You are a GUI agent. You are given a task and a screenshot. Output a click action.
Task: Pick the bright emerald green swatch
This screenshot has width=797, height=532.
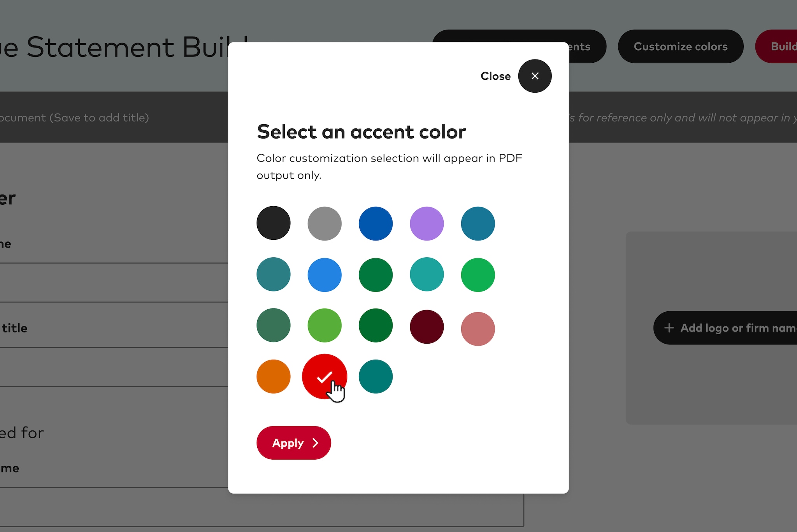(x=477, y=275)
